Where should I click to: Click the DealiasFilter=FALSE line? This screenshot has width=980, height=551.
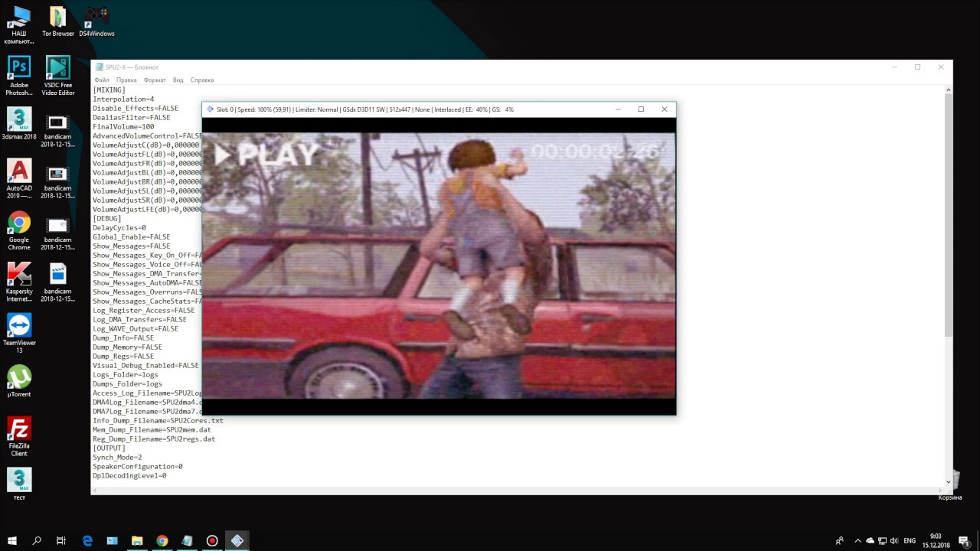(x=132, y=118)
